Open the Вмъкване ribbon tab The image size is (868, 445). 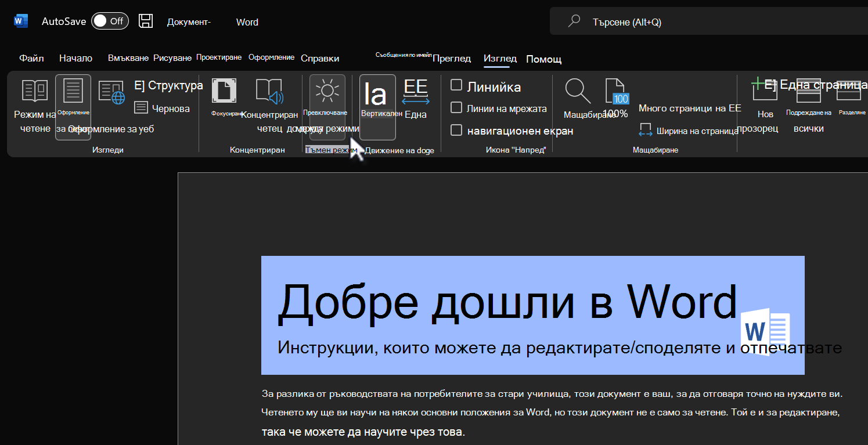pyautogui.click(x=128, y=58)
